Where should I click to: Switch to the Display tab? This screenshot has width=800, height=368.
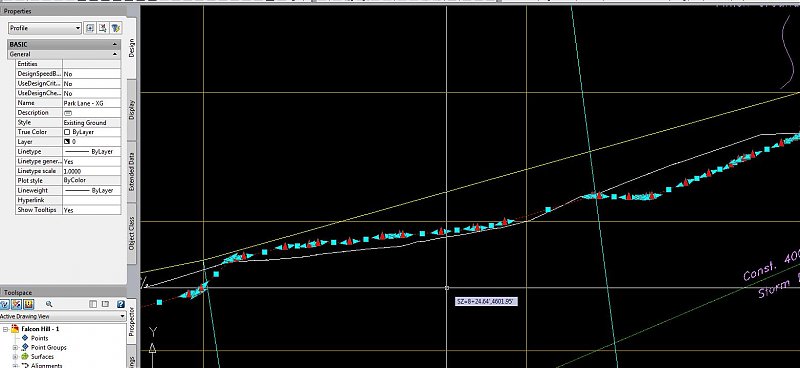coord(132,109)
